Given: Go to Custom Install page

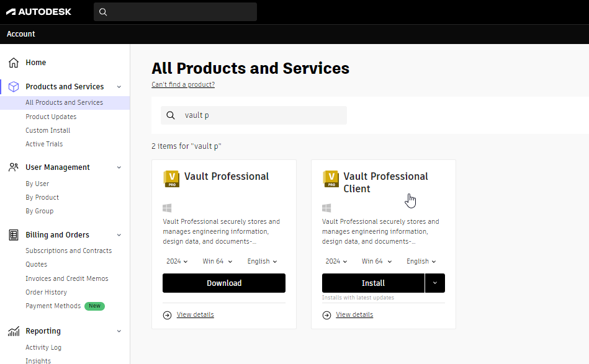Looking at the screenshot, I should (x=48, y=130).
